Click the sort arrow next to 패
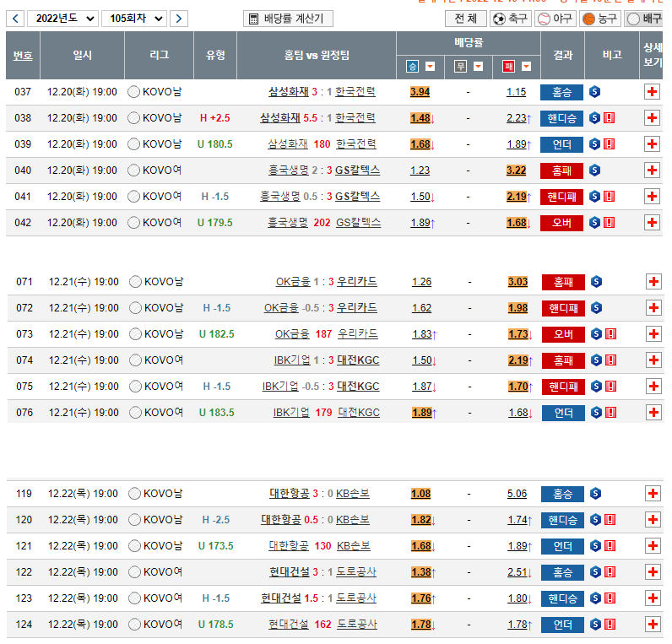Viewport: 672px width, 644px height. [525, 67]
